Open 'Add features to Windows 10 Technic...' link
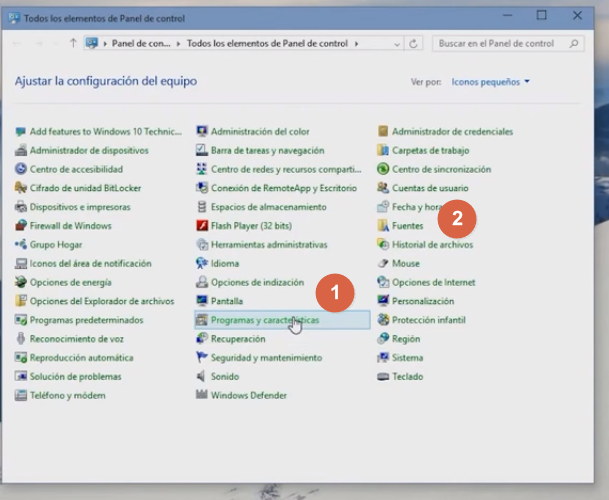The image size is (609, 500). point(106,131)
